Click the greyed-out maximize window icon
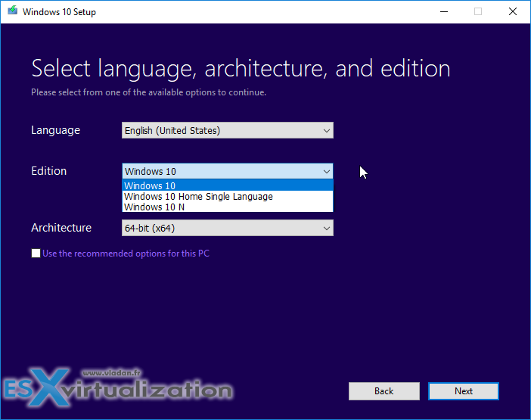 pos(477,11)
